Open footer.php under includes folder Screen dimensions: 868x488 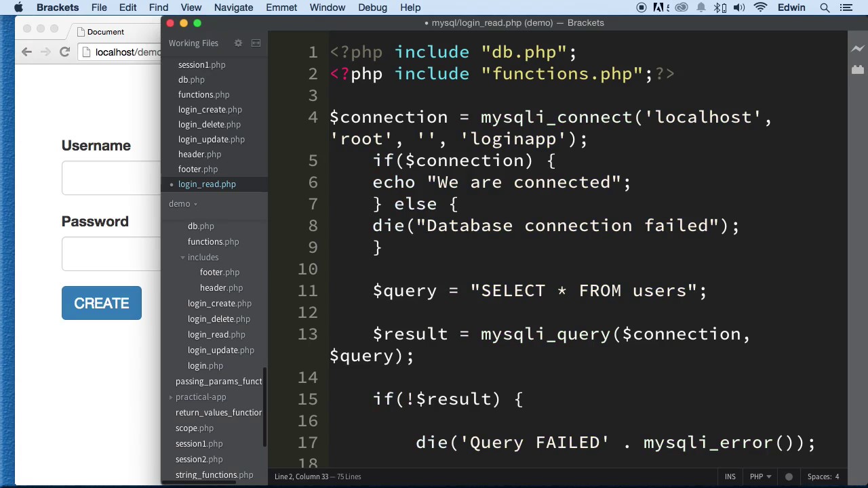click(x=219, y=272)
